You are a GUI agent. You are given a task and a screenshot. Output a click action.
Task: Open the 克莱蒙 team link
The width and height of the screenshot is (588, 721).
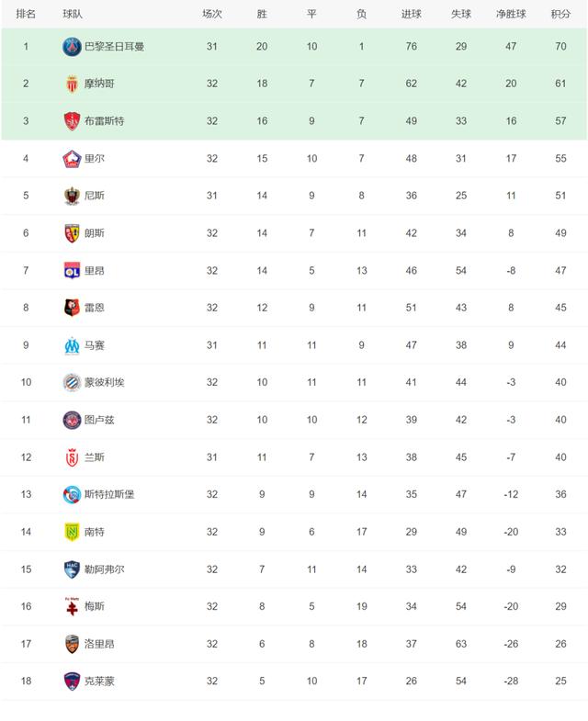[x=99, y=681]
